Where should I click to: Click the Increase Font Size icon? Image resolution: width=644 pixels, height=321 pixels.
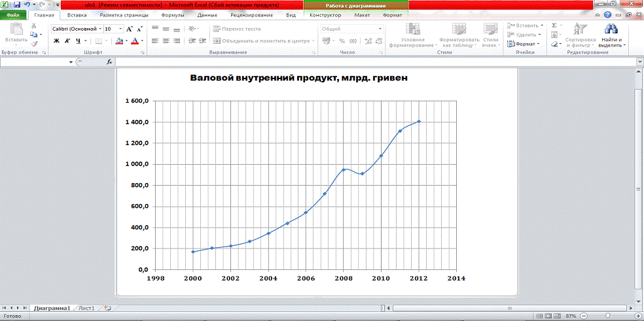[130, 29]
